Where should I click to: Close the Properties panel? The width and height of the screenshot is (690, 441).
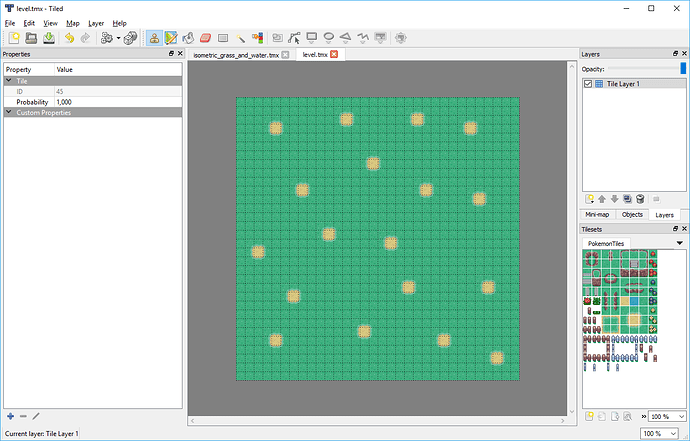(x=180, y=54)
